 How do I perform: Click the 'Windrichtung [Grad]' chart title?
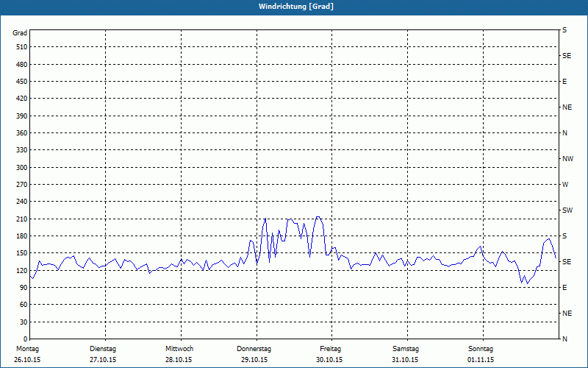point(296,7)
